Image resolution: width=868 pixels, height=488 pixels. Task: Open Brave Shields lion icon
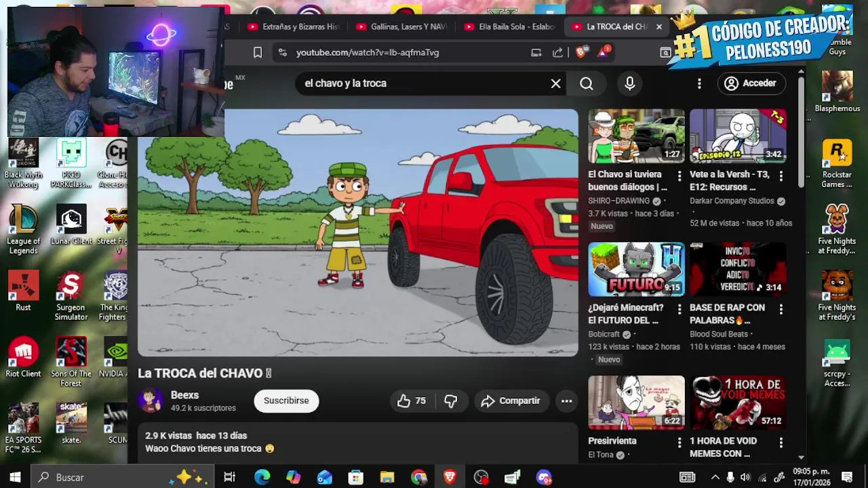point(581,52)
